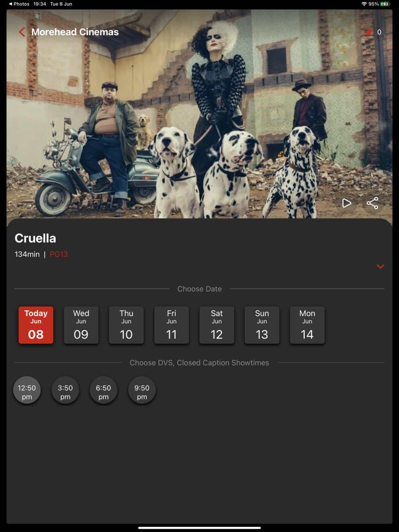
Task: Tap the red back chevron icon
Action: [22, 32]
